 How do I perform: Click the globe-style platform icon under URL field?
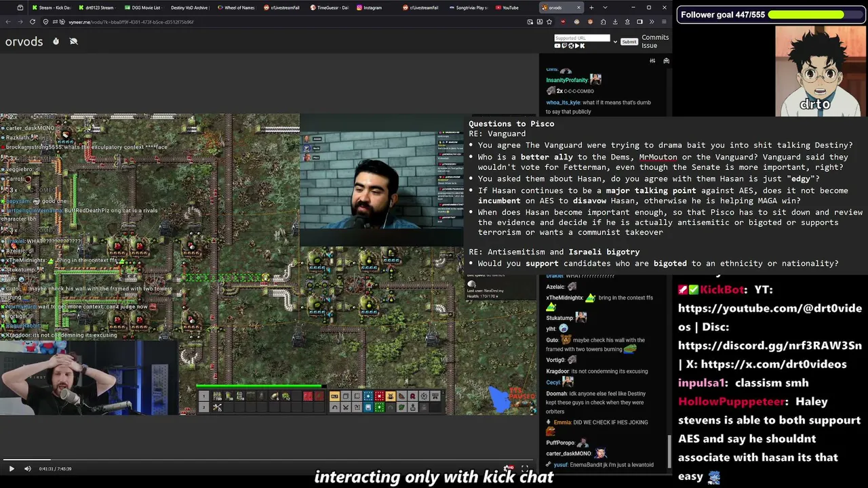point(570,46)
